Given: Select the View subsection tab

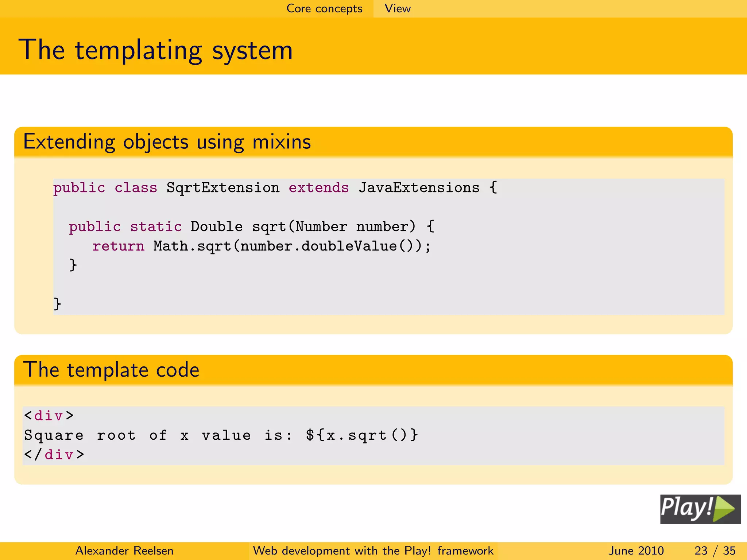Looking at the screenshot, I should (x=397, y=8).
